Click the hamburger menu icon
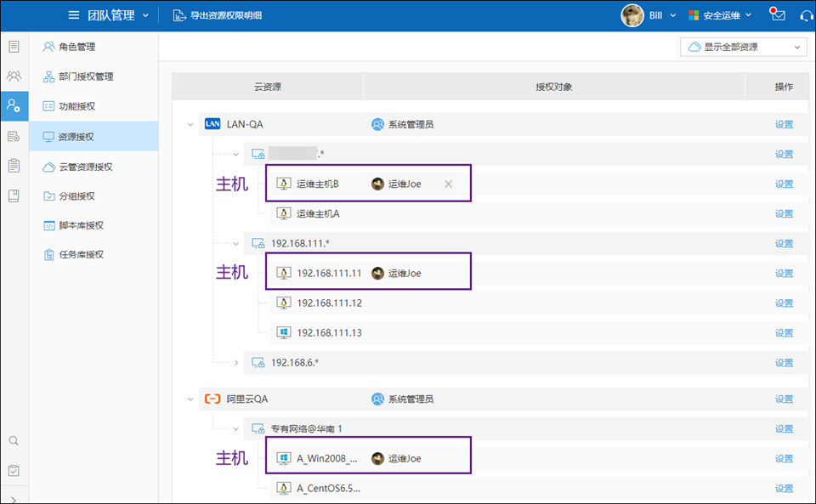Screen dimensions: 816x504 [74, 15]
